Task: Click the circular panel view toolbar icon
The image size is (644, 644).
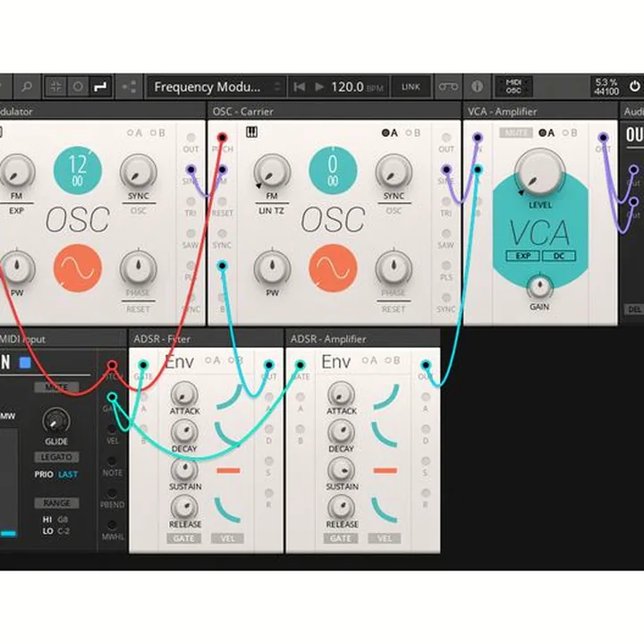Action: 78,87
